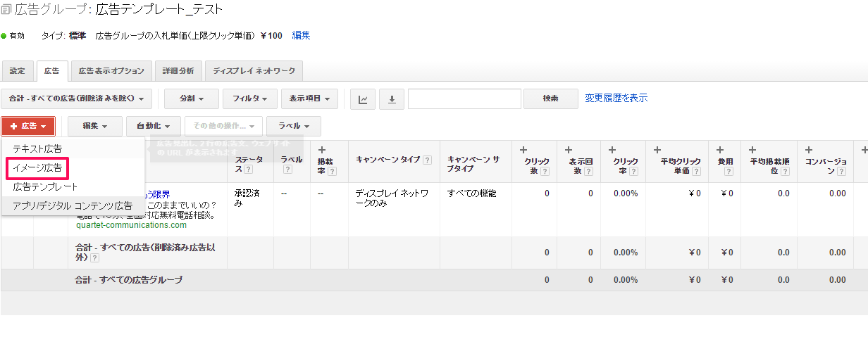Choose 広告テンプレート menu item
The width and height of the screenshot is (868, 337).
[45, 186]
